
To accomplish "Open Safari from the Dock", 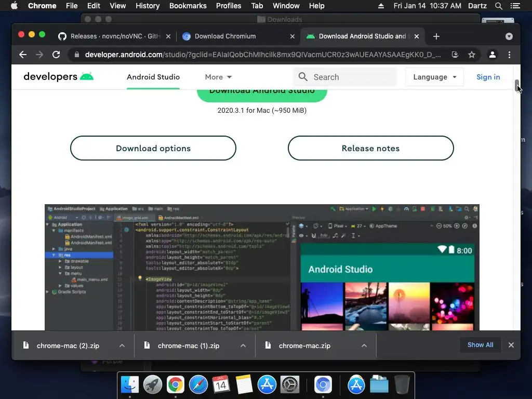I will click(x=198, y=385).
